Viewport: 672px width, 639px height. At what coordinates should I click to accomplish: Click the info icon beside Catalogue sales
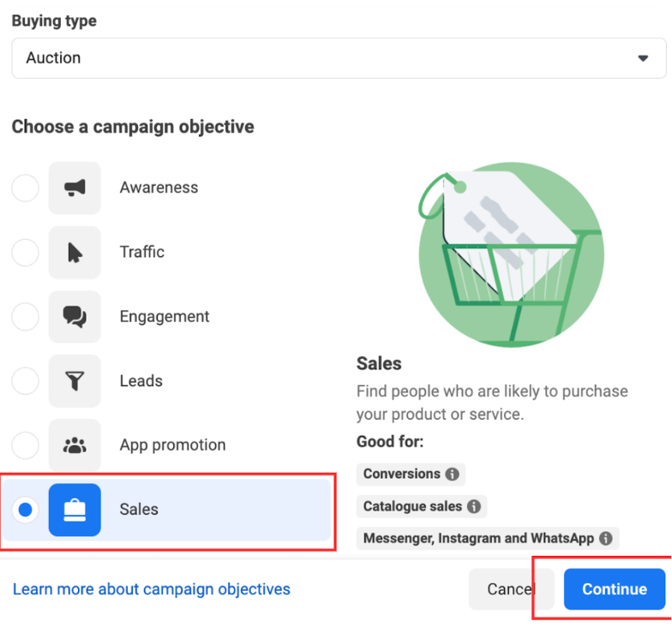click(x=474, y=506)
